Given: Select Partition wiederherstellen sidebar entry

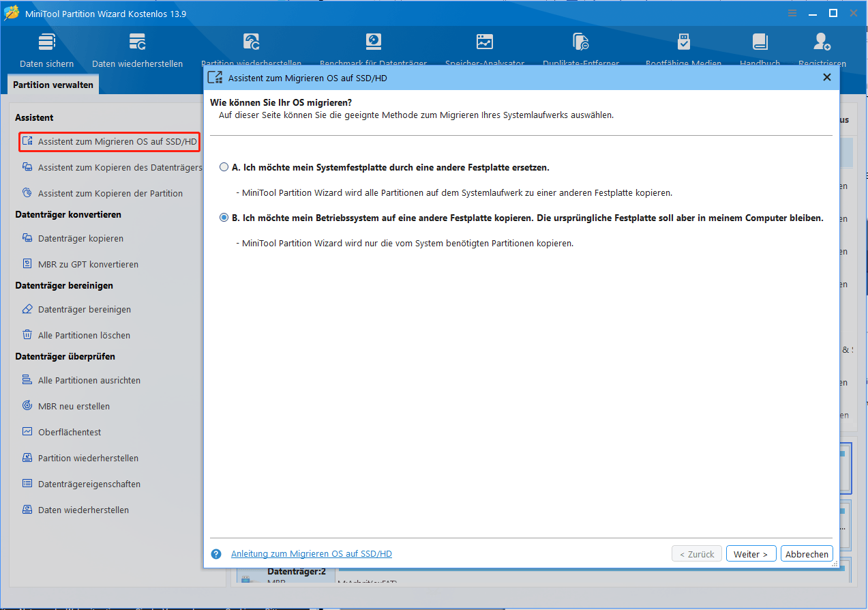Looking at the screenshot, I should click(80, 458).
